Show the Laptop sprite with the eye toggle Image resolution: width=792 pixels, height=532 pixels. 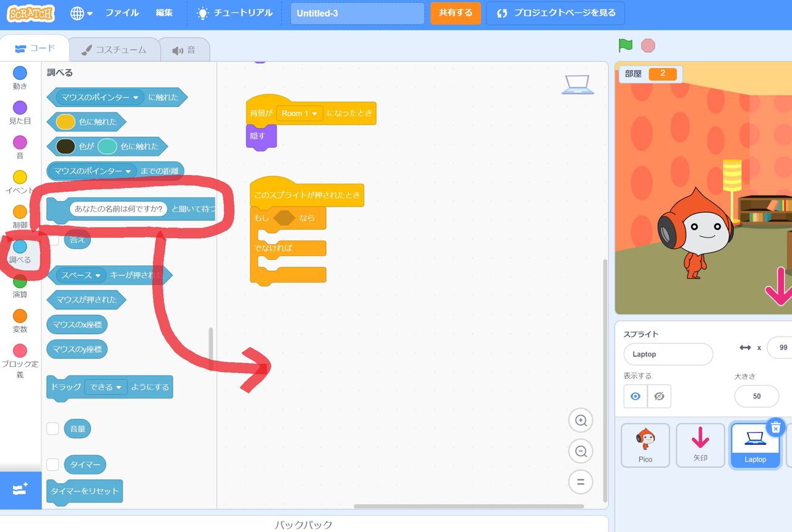click(x=635, y=396)
